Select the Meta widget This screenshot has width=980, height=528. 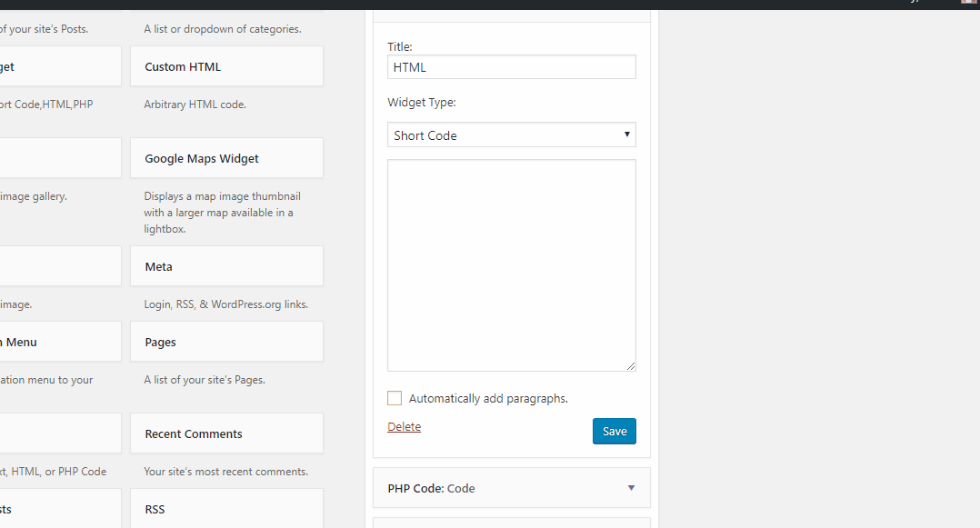coord(226,266)
